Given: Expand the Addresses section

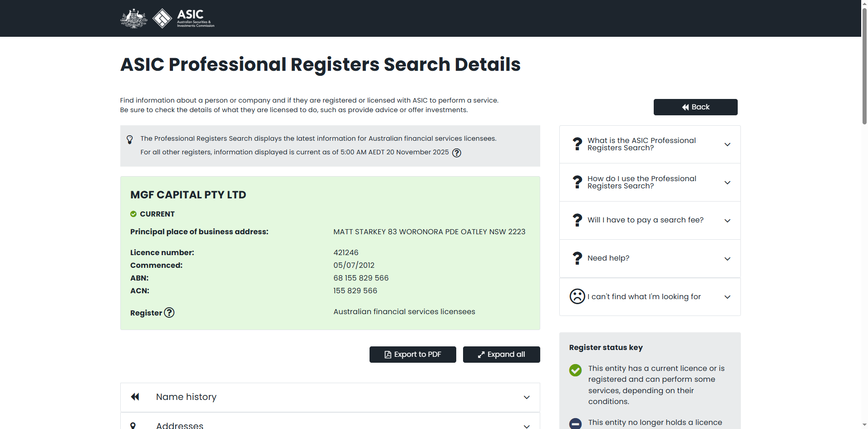Looking at the screenshot, I should pos(330,422).
